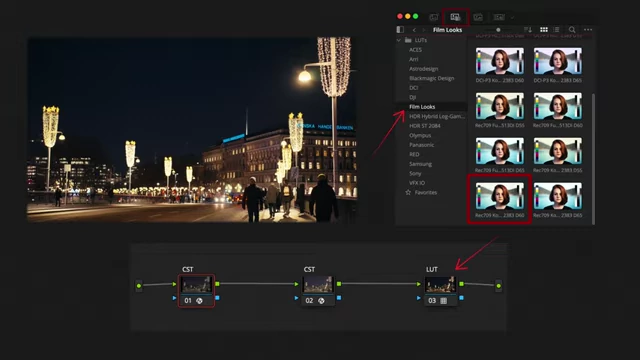The width and height of the screenshot is (640, 360).
Task: Open the DJI LUT folder
Action: click(413, 97)
